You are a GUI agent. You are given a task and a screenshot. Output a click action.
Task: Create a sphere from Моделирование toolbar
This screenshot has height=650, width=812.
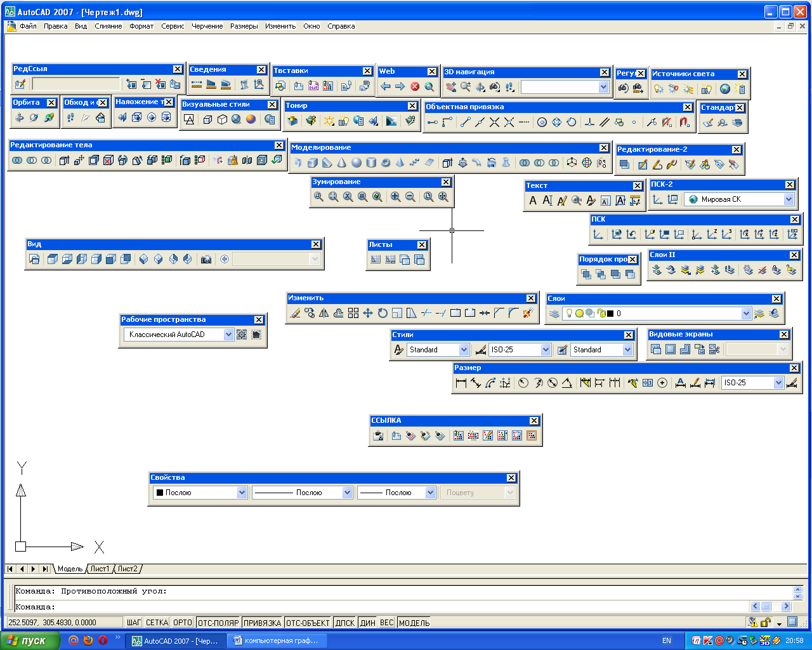click(357, 163)
